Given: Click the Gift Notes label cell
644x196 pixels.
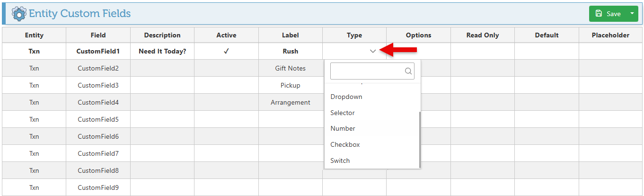Looking at the screenshot, I should [290, 68].
